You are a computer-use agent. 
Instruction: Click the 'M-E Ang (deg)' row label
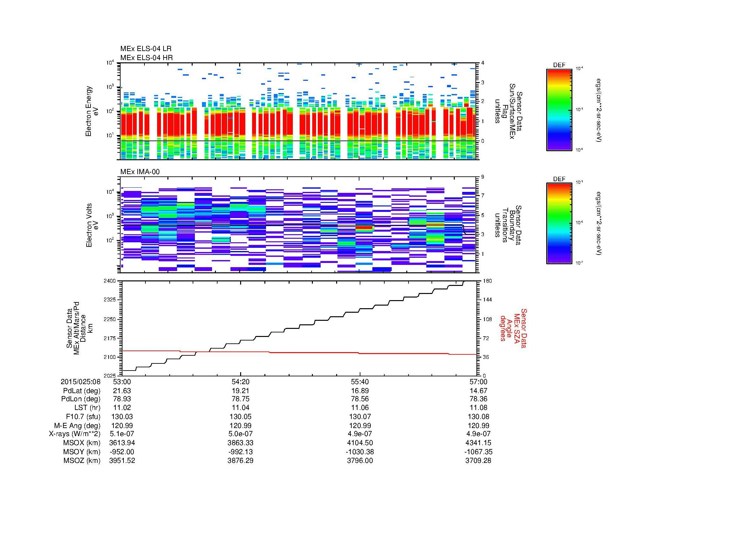[77, 425]
